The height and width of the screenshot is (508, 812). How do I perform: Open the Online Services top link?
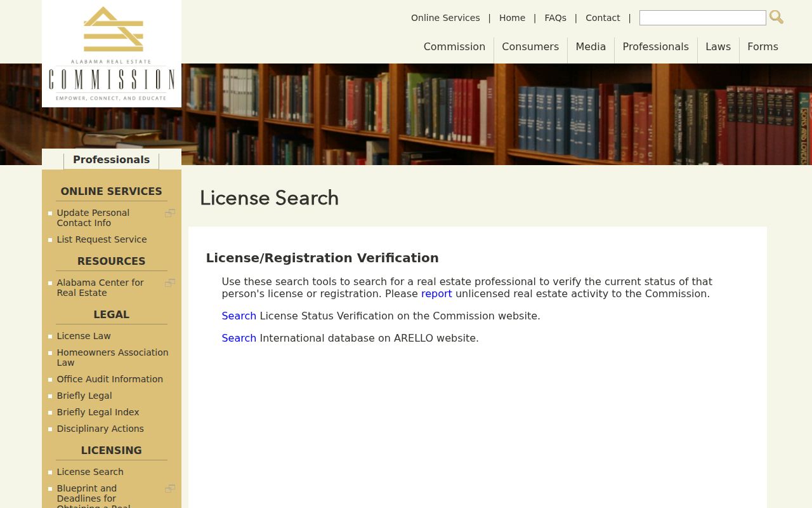click(445, 18)
